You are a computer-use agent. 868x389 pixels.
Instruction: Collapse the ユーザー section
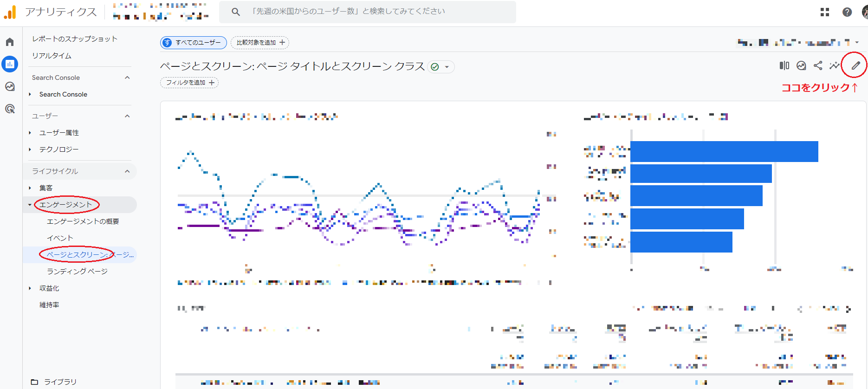point(127,116)
